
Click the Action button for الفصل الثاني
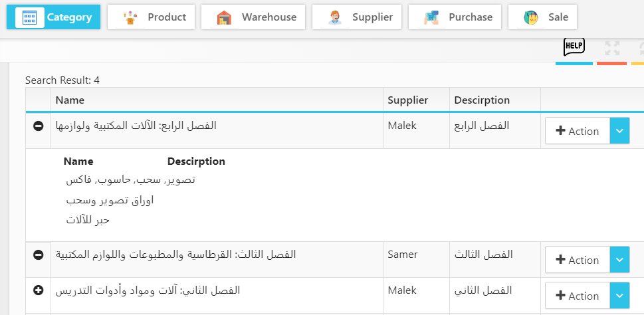(578, 295)
